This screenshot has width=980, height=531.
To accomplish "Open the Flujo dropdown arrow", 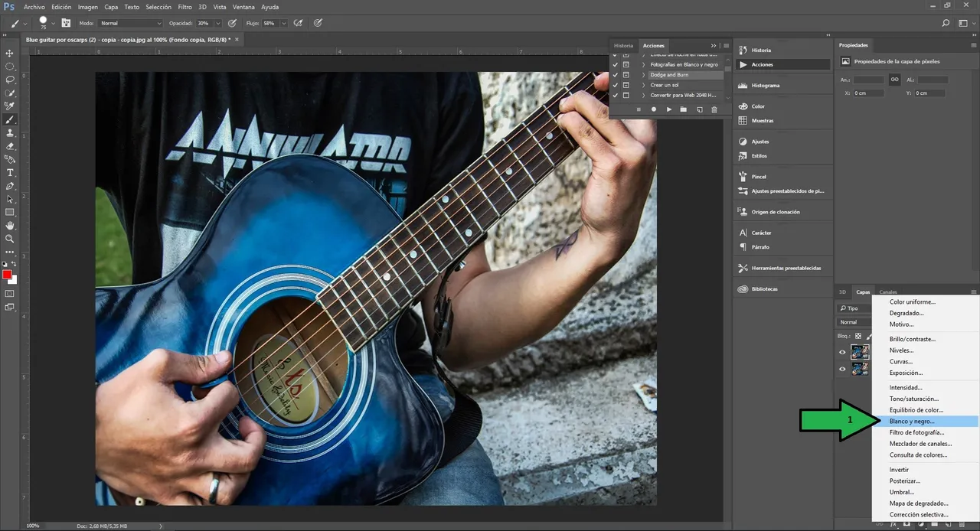I will click(283, 23).
